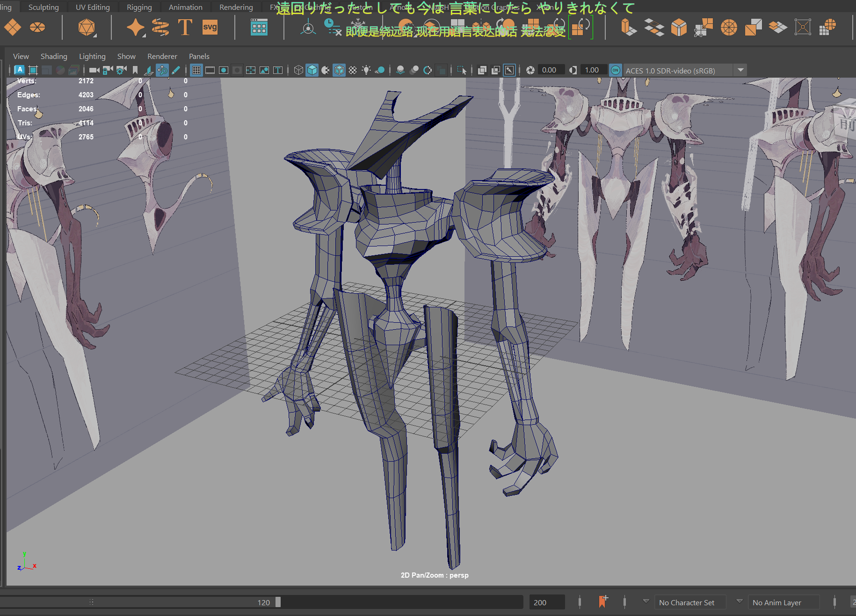Click the Sweep Mesh ribbon icon
This screenshot has width=856, height=616.
click(x=160, y=27)
